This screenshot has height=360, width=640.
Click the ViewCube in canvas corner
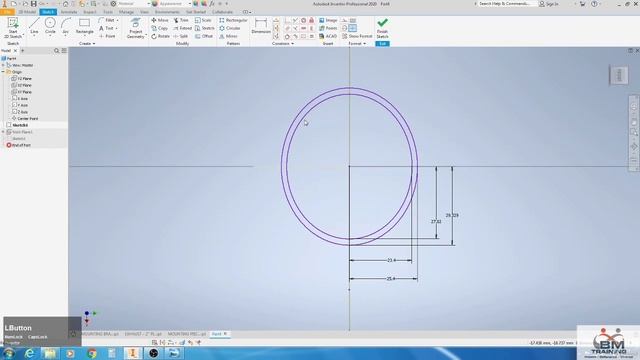pos(619,75)
